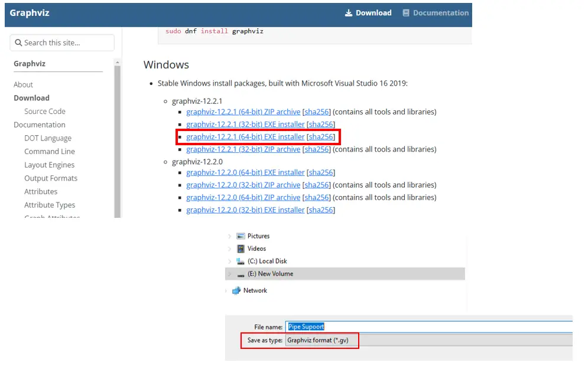Click the Graphviz sidebar section heading
The height and width of the screenshot is (366, 588).
(29, 64)
